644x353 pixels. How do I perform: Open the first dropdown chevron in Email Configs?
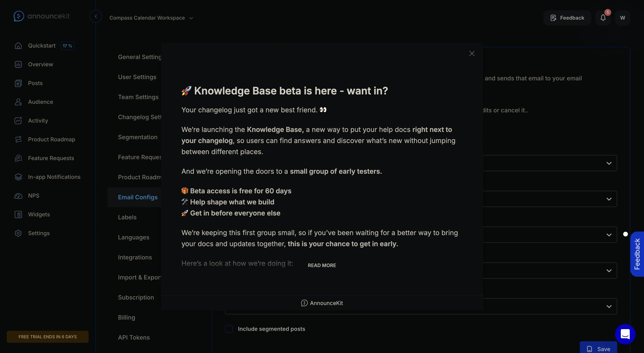pos(609,163)
